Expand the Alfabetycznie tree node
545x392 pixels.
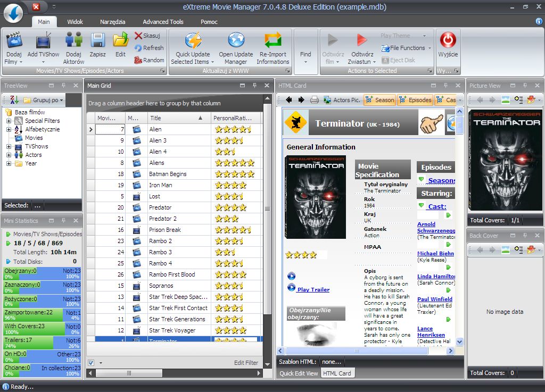9,129
